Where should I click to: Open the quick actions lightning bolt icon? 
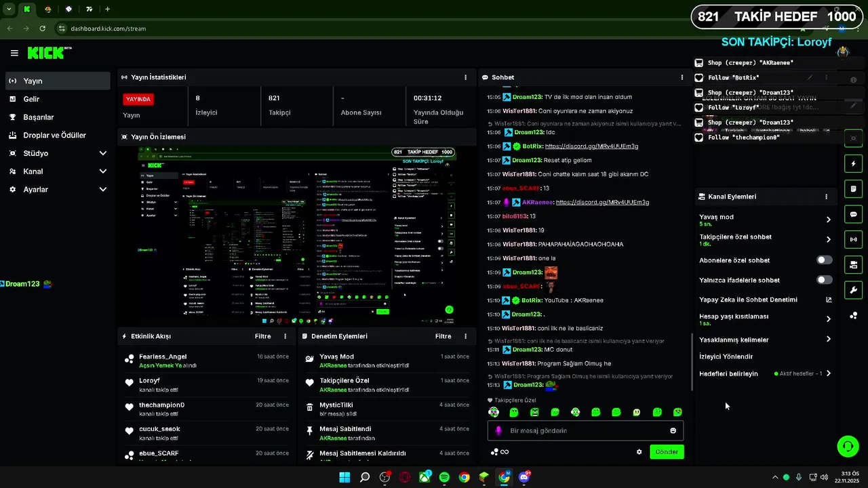point(853,163)
